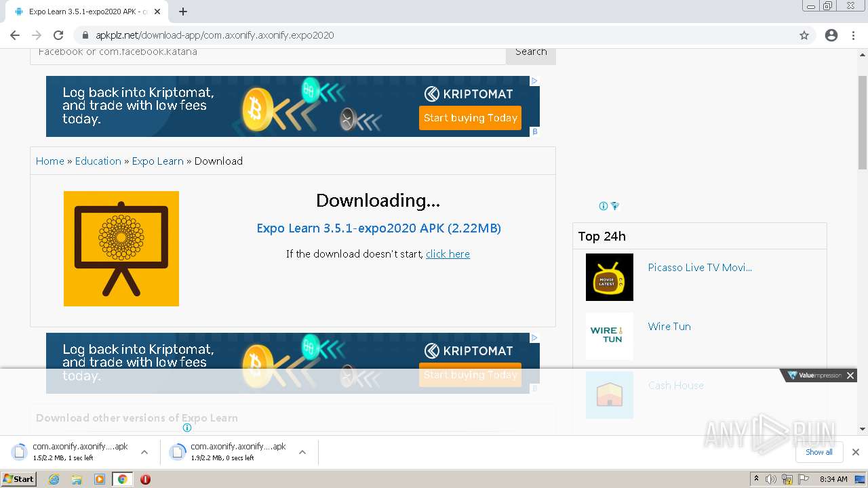Open the Picasso Live TV Movi... link

(700, 268)
